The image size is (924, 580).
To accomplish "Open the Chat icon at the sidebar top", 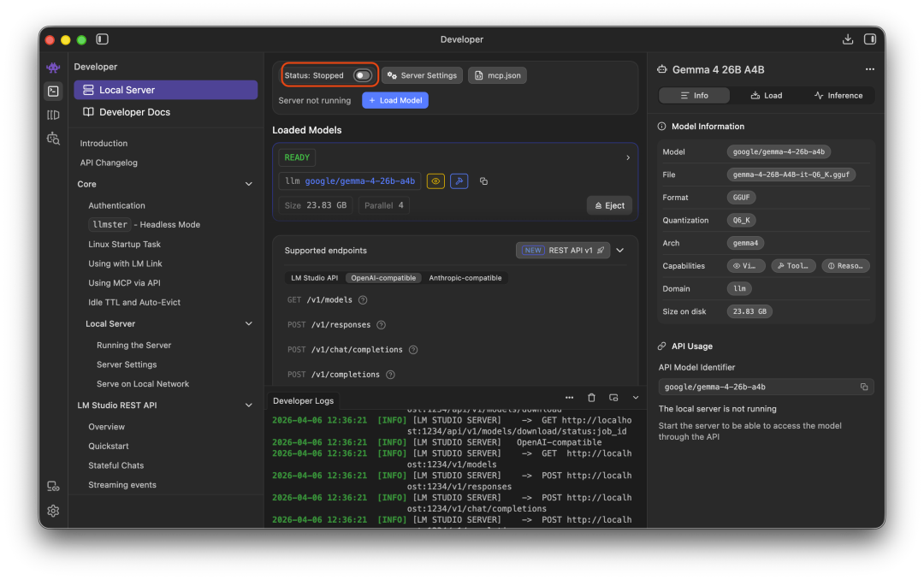I will pos(53,67).
